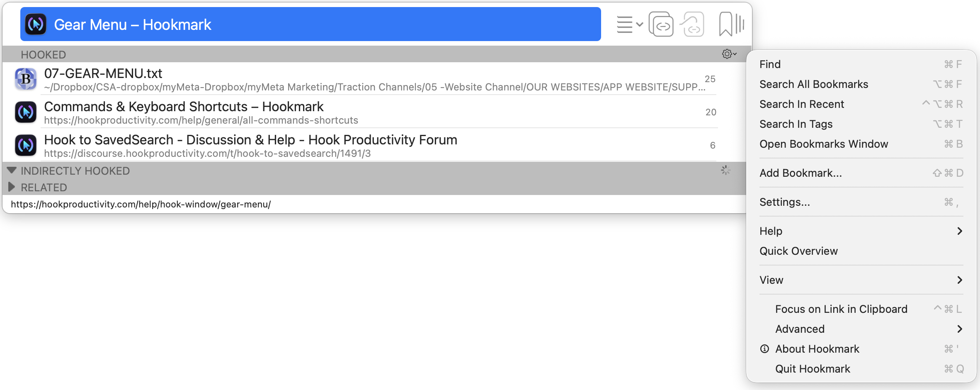Click the Commands & Keyboard Shortcuts page icon
Screen dimensions: 980x390
pos(26,112)
